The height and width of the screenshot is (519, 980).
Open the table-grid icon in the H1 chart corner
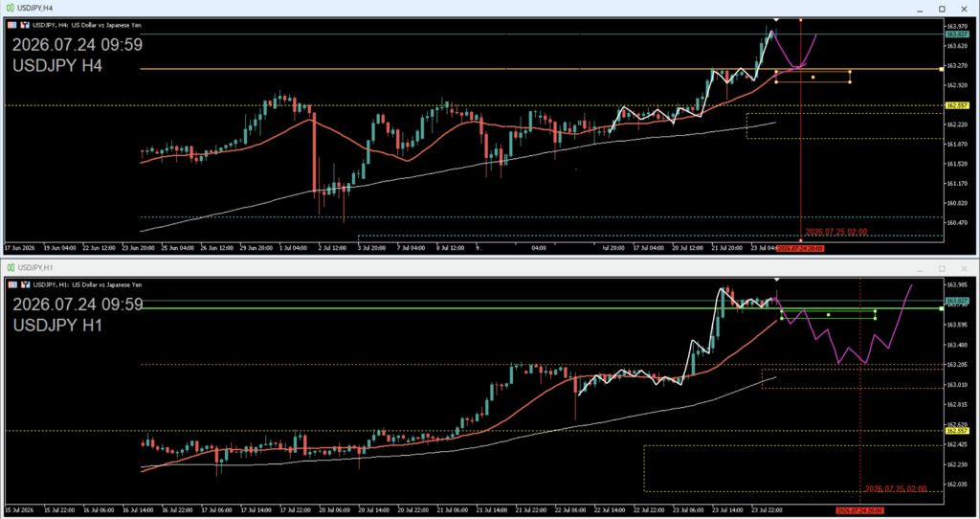pos(12,284)
